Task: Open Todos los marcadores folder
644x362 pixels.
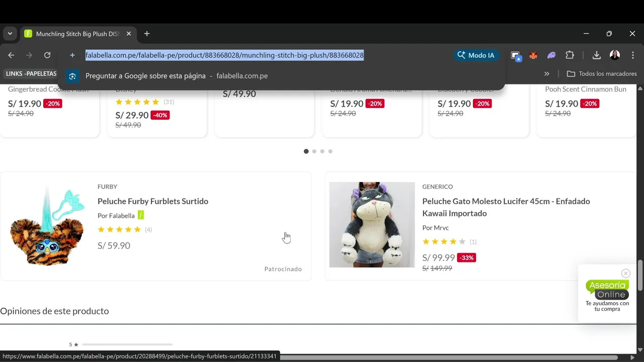Action: [602, 73]
